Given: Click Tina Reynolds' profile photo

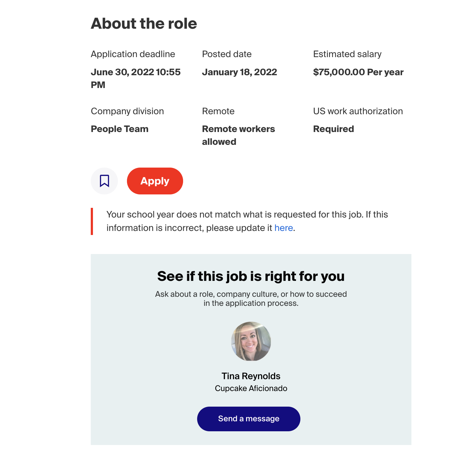Looking at the screenshot, I should click(251, 341).
